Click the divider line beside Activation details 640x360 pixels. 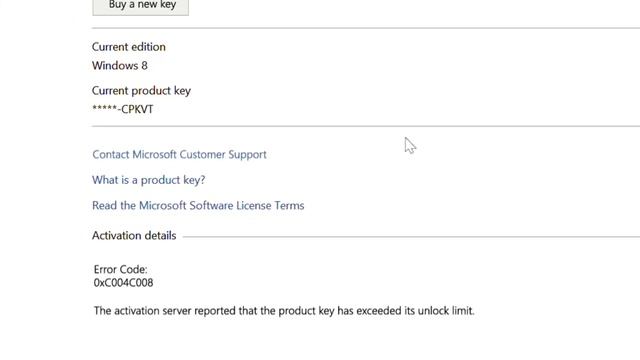(x=411, y=236)
